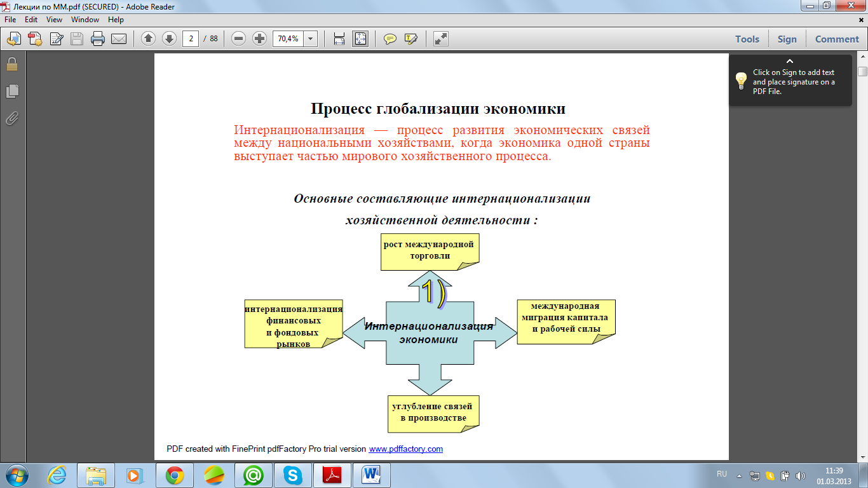Switch to Microsoft Word on taskbar

pyautogui.click(x=372, y=475)
